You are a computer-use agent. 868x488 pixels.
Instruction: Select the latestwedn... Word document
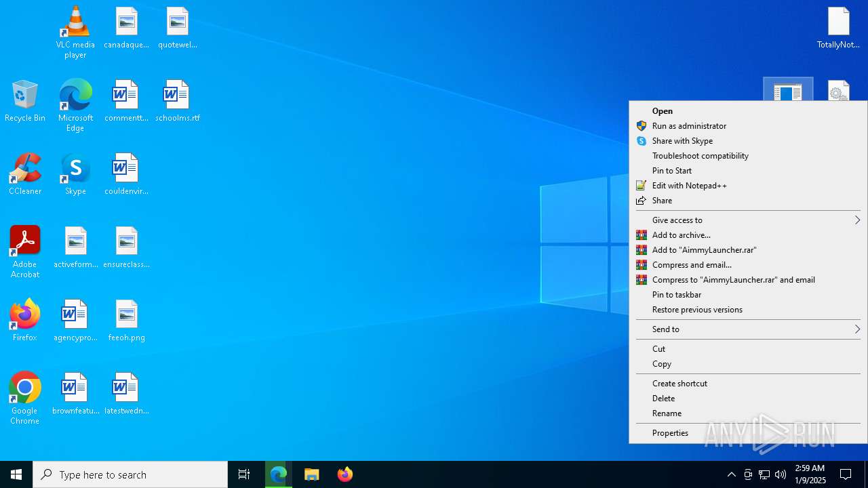126,394
